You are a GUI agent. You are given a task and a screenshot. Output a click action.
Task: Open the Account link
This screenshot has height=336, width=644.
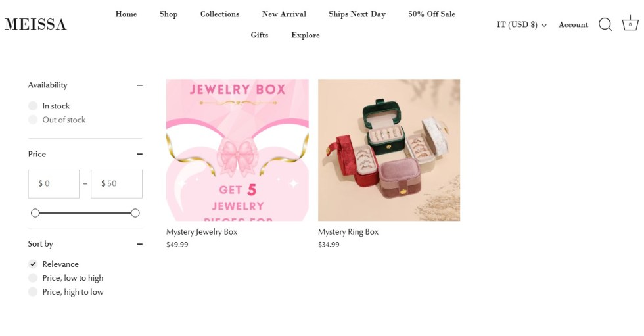point(573,24)
